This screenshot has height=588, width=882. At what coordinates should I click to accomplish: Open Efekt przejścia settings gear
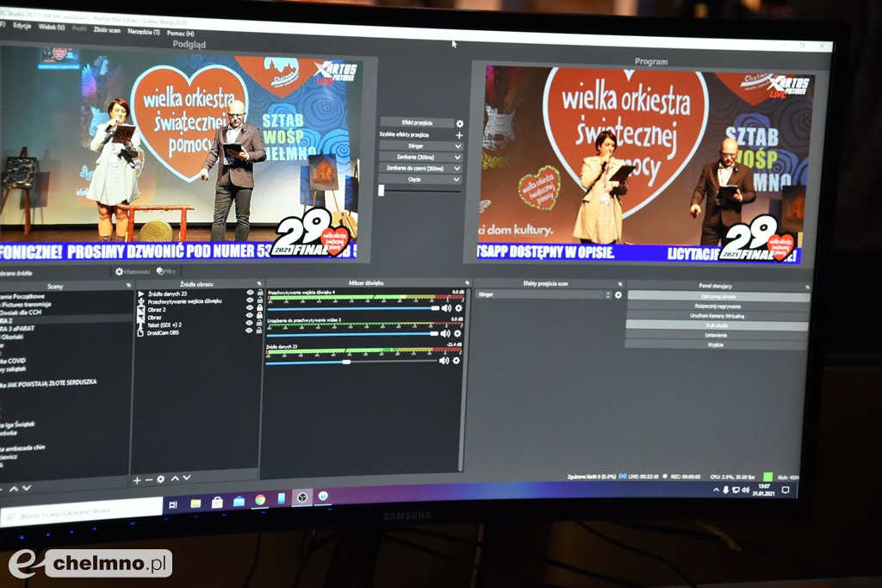[x=459, y=123]
